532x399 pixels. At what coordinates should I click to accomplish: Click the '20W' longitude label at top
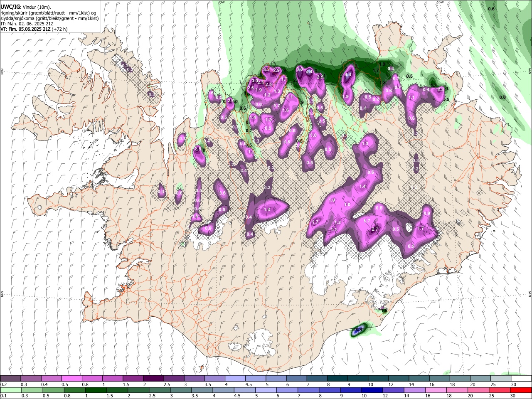click(221, 2)
